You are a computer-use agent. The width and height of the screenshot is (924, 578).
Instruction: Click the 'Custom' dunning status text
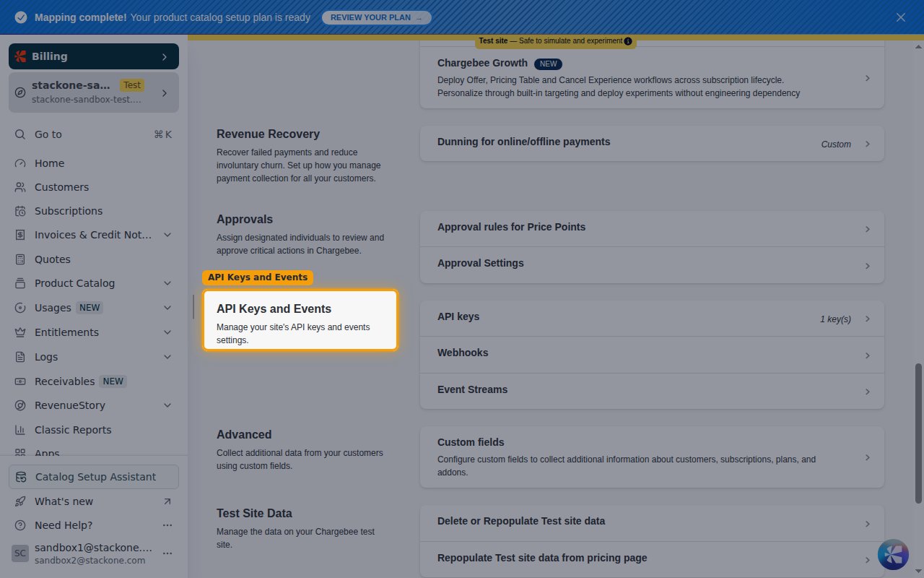836,144
